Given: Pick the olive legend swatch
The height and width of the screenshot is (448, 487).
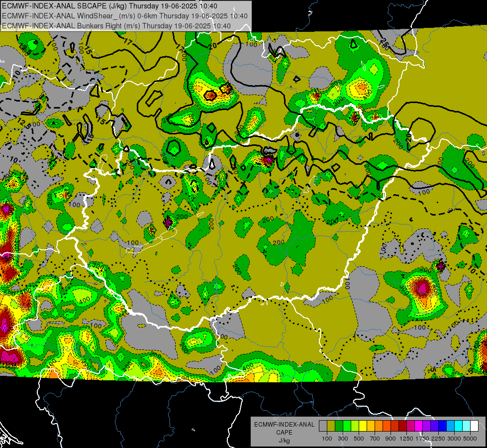Looking at the screenshot, I should pos(331,426).
